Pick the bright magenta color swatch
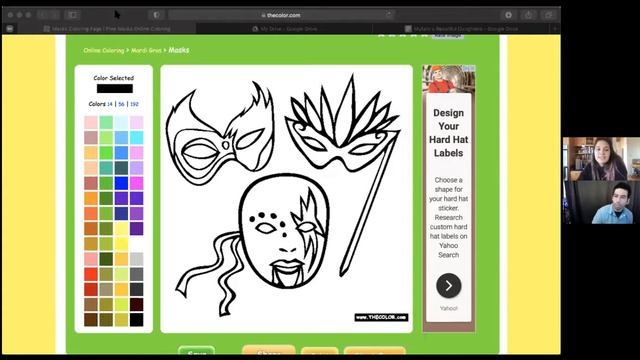Image resolution: width=640 pixels, height=360 pixels. point(136,183)
